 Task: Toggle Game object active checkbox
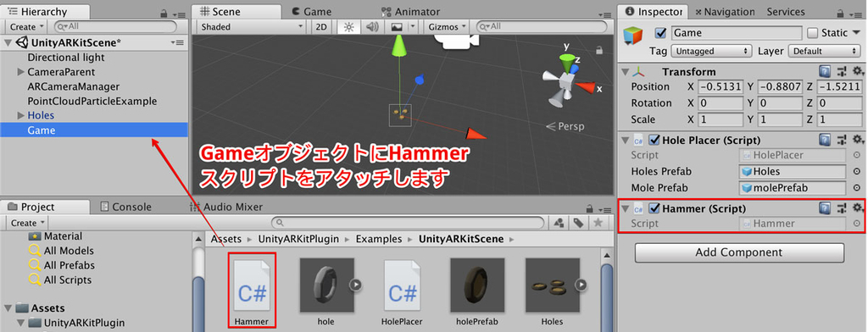(659, 33)
